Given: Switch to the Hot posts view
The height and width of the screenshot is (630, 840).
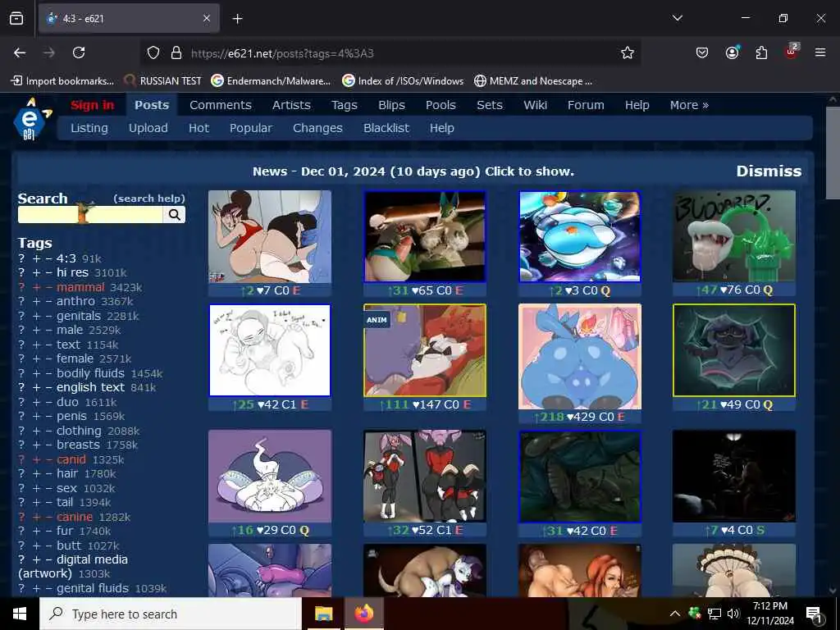Looking at the screenshot, I should 199,128.
